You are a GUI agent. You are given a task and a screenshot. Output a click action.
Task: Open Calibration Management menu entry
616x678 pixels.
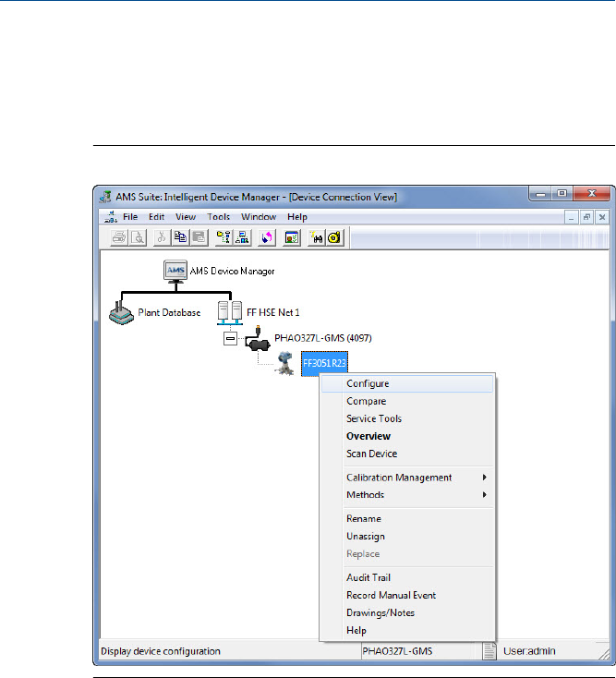[406, 478]
